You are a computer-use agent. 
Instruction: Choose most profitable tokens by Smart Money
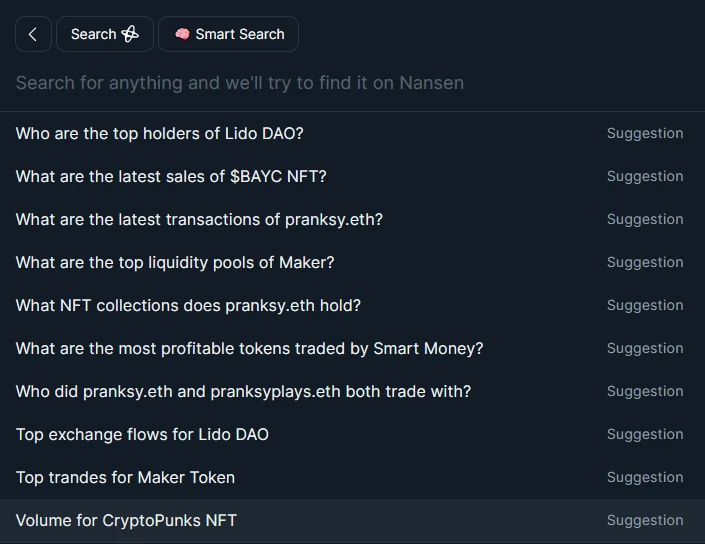(x=249, y=348)
